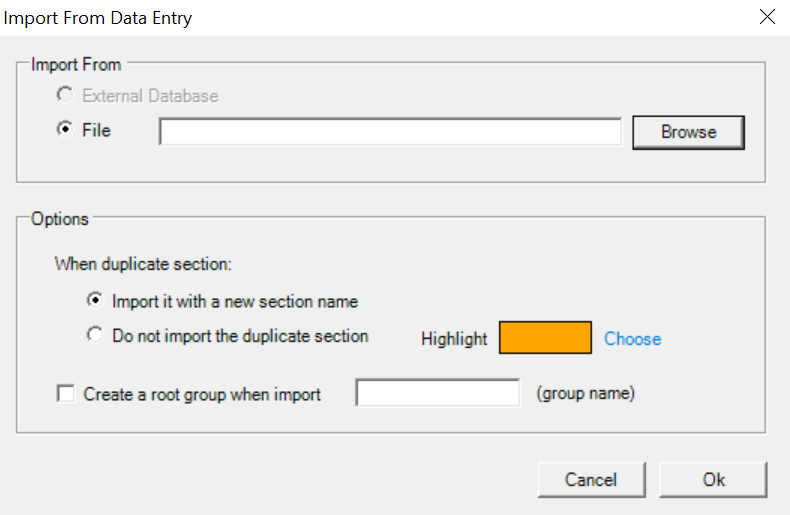Image resolution: width=790 pixels, height=515 pixels.
Task: Cancel the import dialog
Action: pyautogui.click(x=591, y=480)
